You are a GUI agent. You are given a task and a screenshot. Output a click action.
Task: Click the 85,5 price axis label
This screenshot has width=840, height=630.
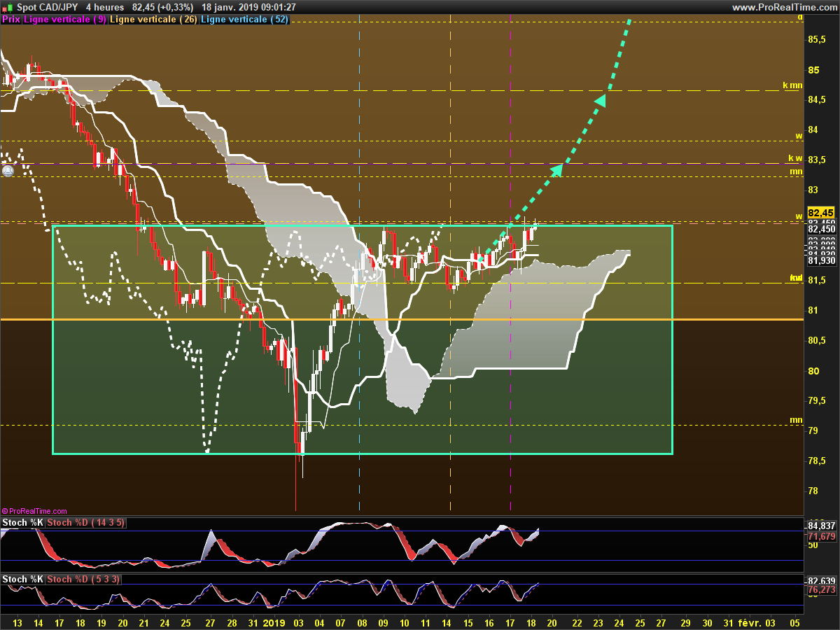click(816, 40)
